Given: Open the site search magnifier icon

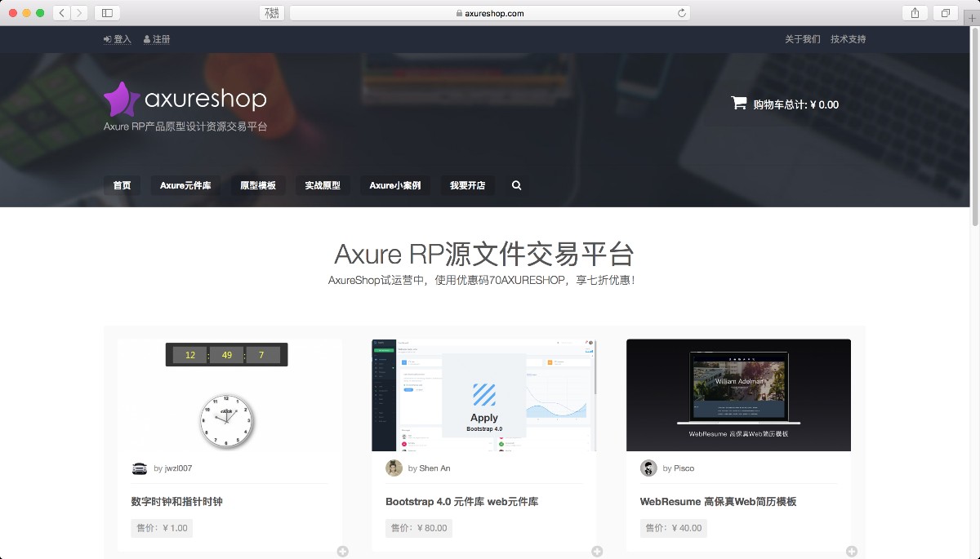Looking at the screenshot, I should click(x=516, y=185).
